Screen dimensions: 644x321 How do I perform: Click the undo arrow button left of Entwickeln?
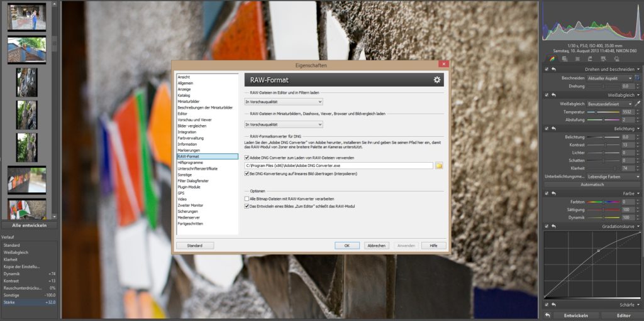[x=548, y=315]
